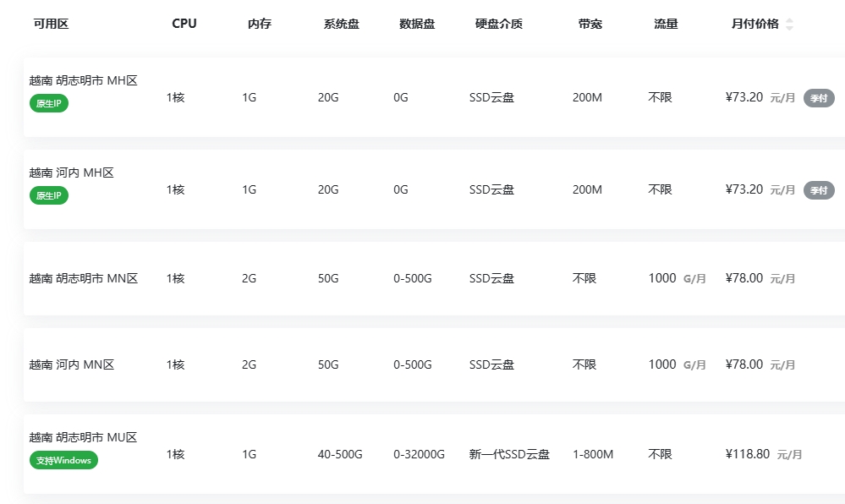Click the 流量 column header
This screenshot has height=504, width=845.
[667, 24]
